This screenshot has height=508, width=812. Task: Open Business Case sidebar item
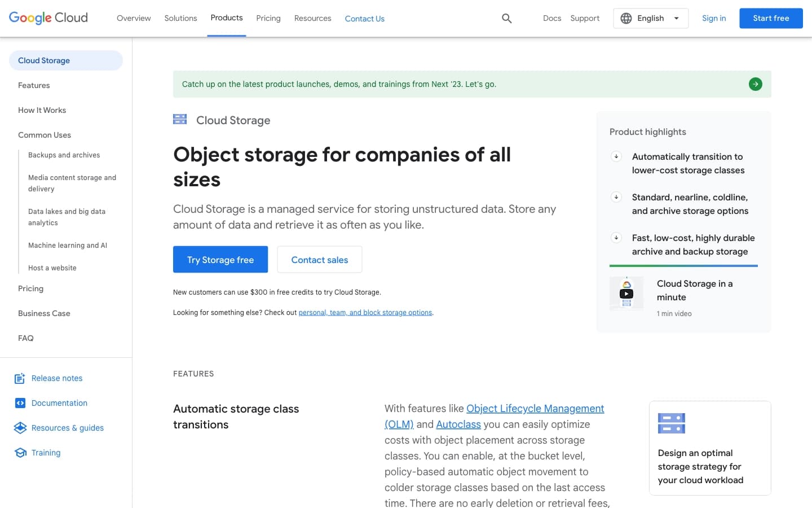[44, 313]
